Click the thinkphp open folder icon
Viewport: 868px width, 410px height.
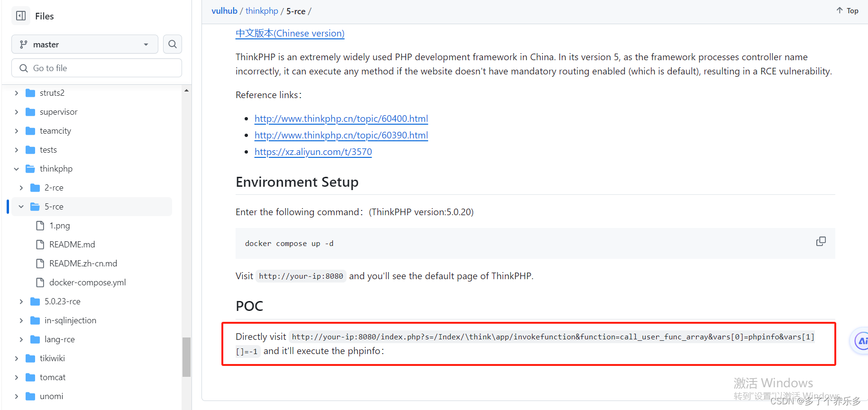pyautogui.click(x=30, y=169)
